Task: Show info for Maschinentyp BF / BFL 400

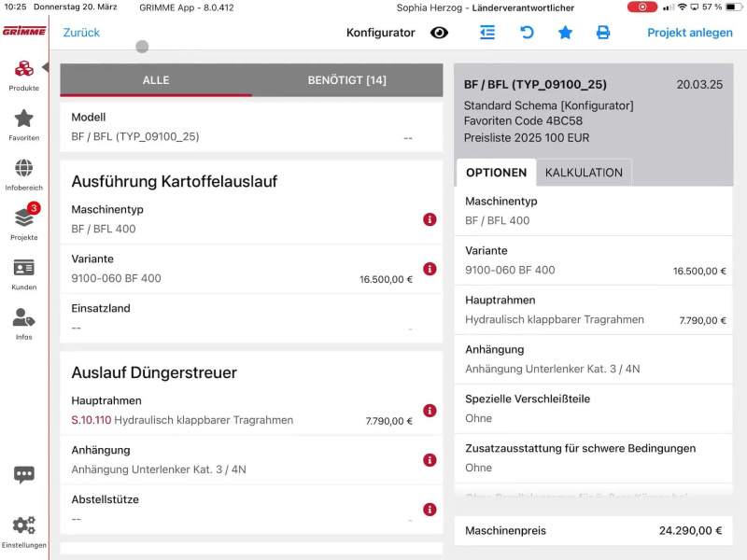Action: 430,219
